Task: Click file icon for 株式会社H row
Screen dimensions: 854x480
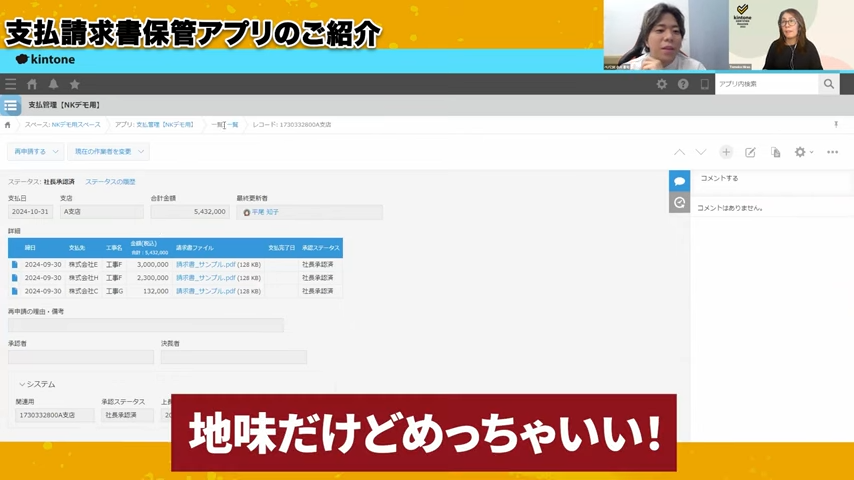Action: [x=15, y=278]
